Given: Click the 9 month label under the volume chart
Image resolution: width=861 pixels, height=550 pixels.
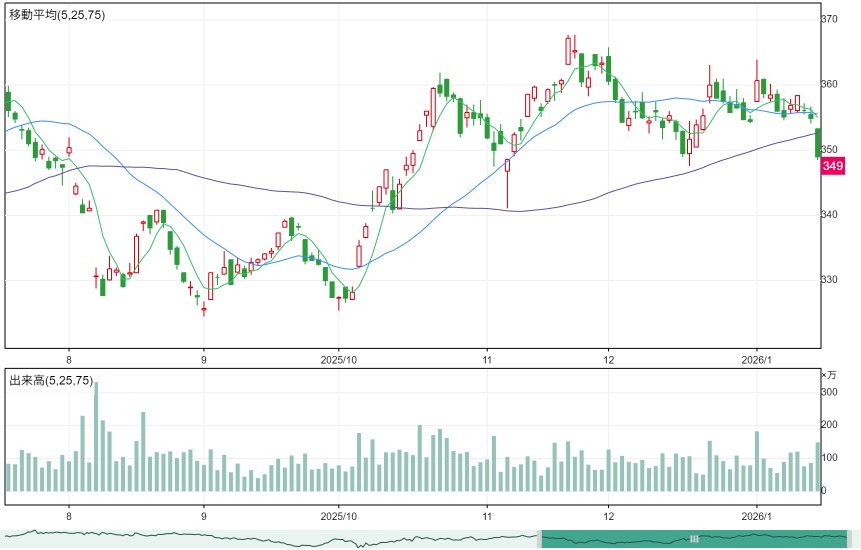Looking at the screenshot, I should tap(204, 517).
